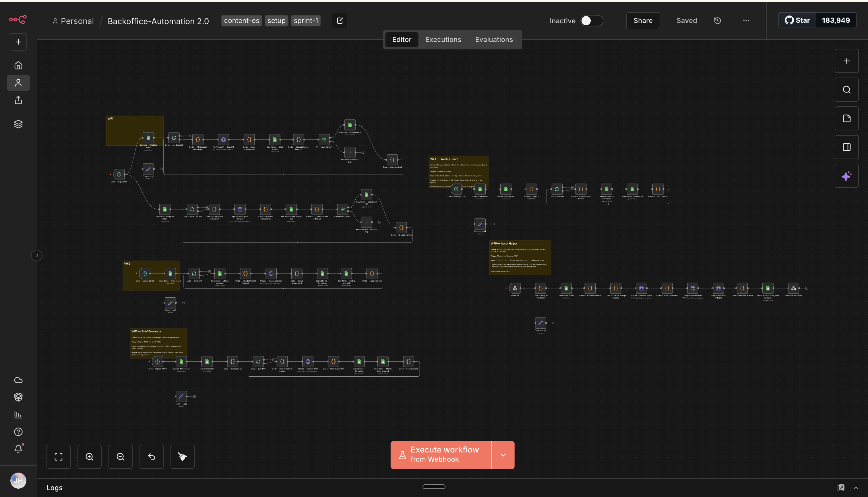
Task: Star the project on GitHub
Action: [x=797, y=20]
